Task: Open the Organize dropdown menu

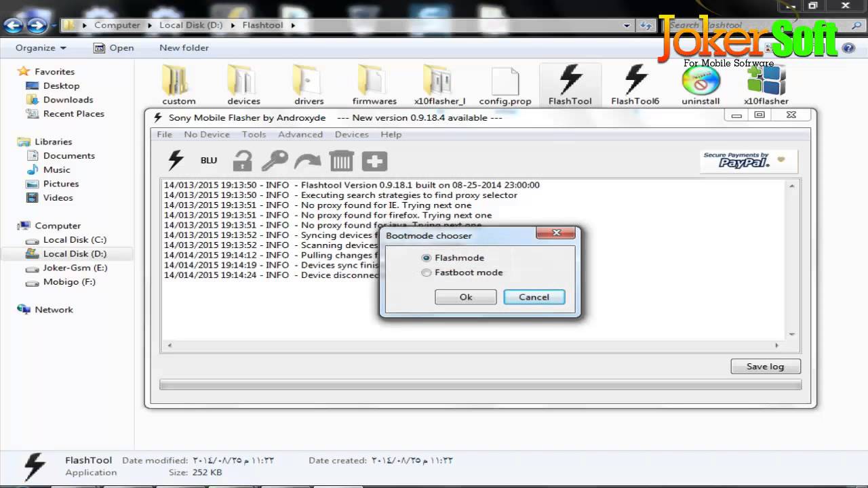Action: click(x=41, y=48)
